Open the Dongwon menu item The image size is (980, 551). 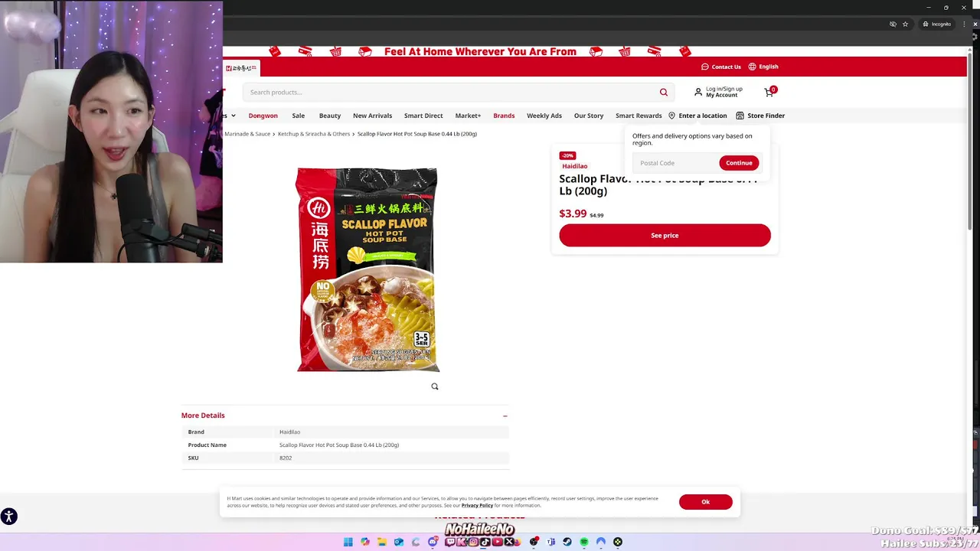point(263,116)
